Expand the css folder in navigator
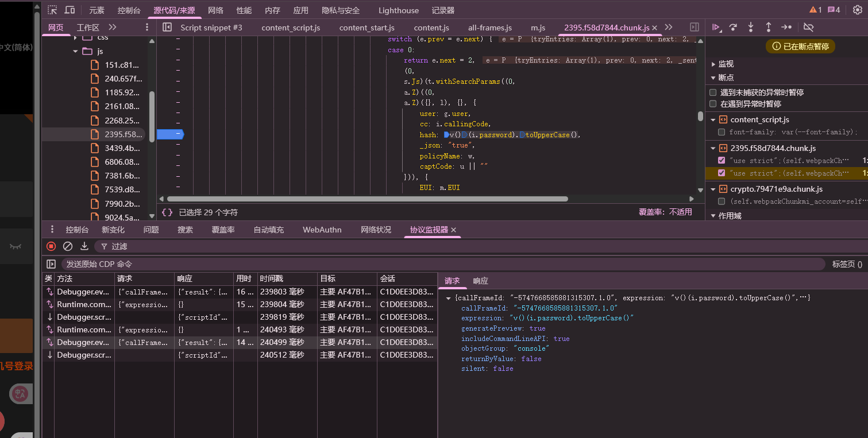Viewport: 868px width, 438px height. [75, 37]
